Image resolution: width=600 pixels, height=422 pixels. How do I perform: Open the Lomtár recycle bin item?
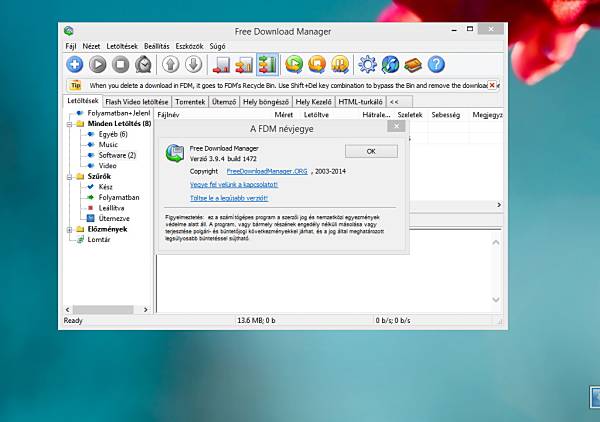pyautogui.click(x=99, y=240)
